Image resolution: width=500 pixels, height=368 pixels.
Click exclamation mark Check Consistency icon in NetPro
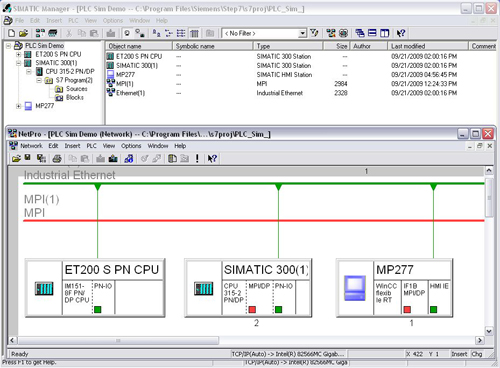tap(197, 159)
